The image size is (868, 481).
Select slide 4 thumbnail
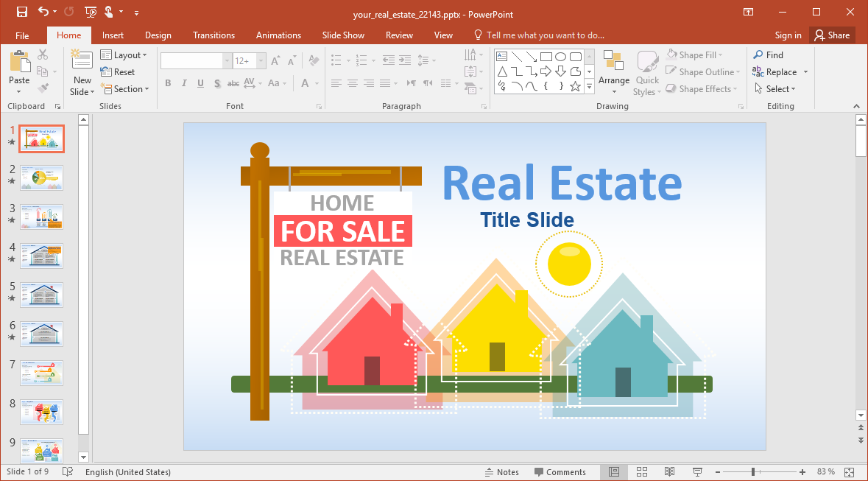[x=41, y=256]
